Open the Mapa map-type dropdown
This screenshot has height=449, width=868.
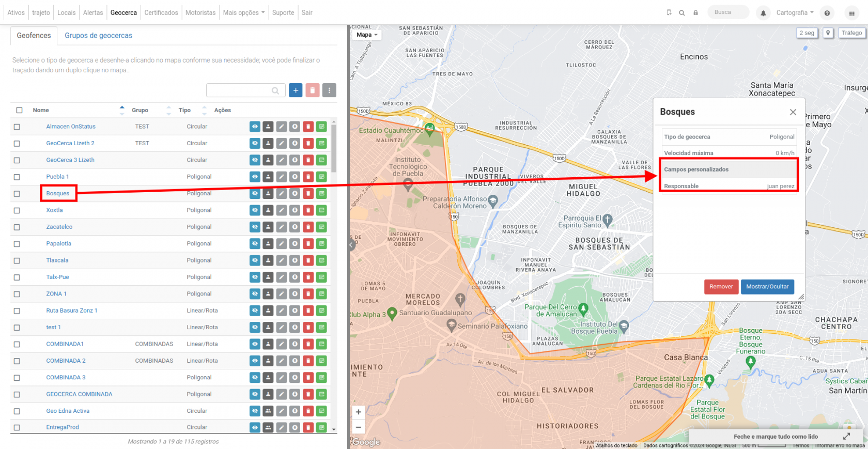coord(367,35)
